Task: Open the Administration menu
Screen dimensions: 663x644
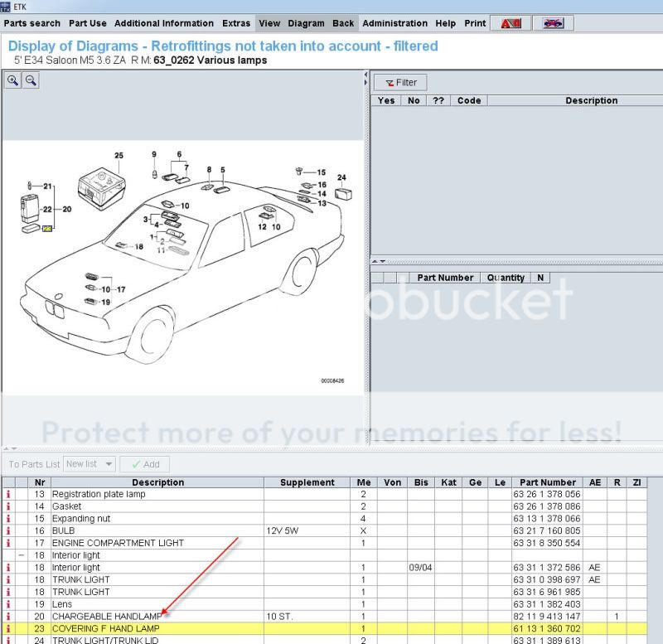Action: click(394, 23)
